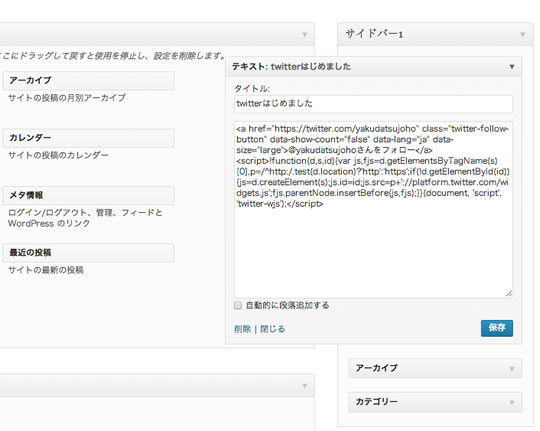Click the 削除 delete link
The height and width of the screenshot is (431, 540).
(242, 329)
